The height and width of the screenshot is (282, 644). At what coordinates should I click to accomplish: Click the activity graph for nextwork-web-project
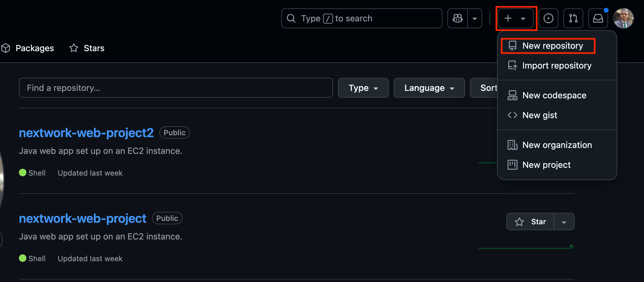526,247
